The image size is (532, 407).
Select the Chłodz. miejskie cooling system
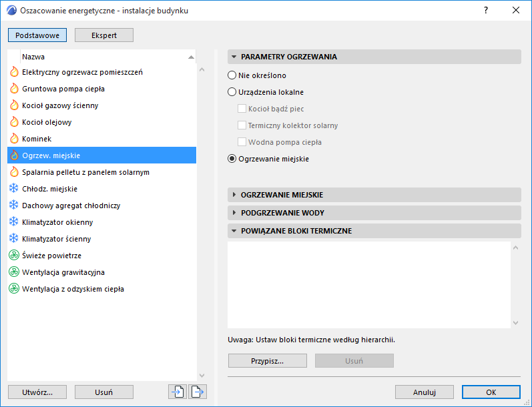click(x=49, y=189)
